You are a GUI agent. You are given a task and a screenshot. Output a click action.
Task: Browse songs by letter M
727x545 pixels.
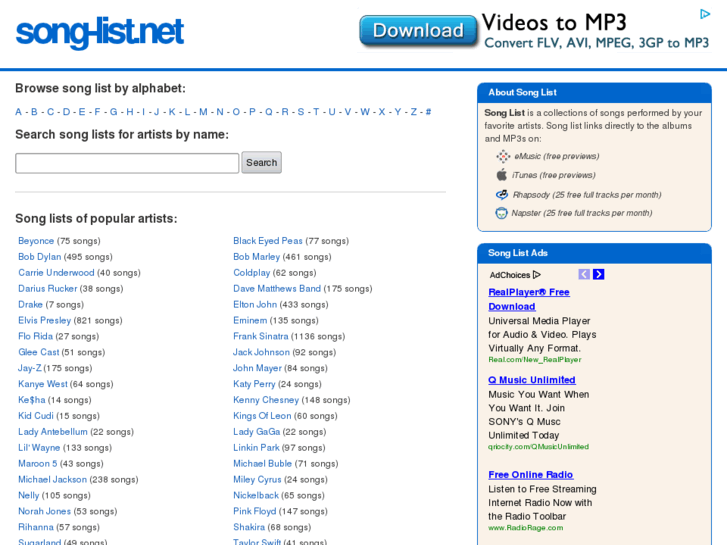(203, 112)
